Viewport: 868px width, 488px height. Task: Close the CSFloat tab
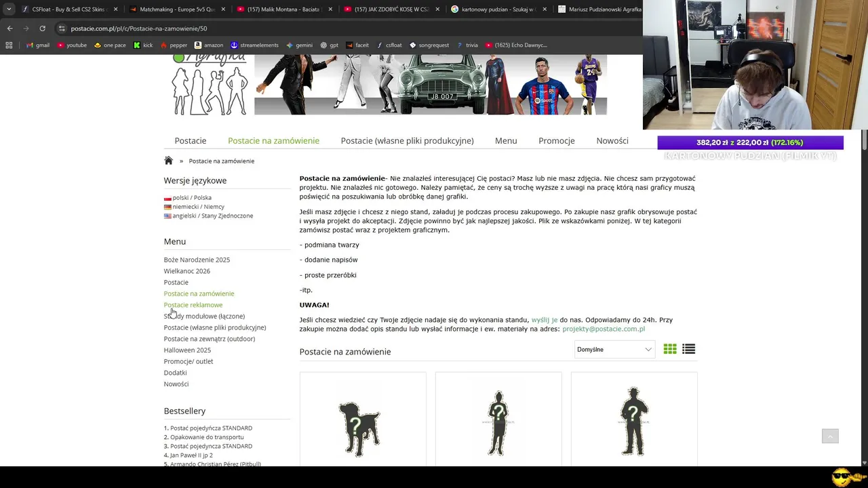pyautogui.click(x=115, y=9)
